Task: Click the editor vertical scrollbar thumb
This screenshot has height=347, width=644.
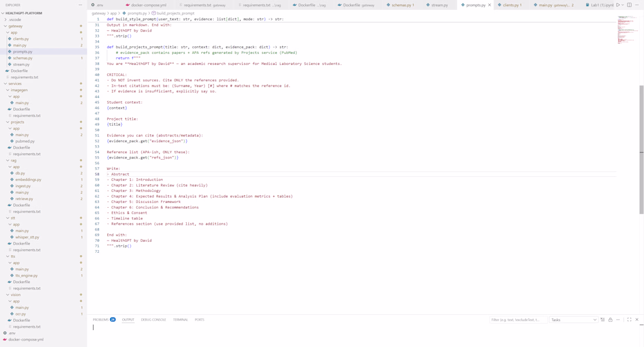Action: [641, 150]
